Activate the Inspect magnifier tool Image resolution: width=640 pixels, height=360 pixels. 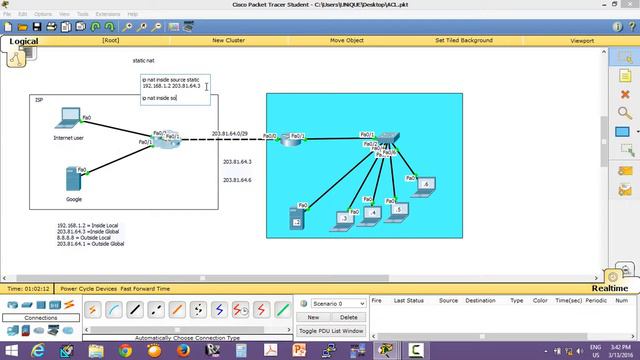624,113
